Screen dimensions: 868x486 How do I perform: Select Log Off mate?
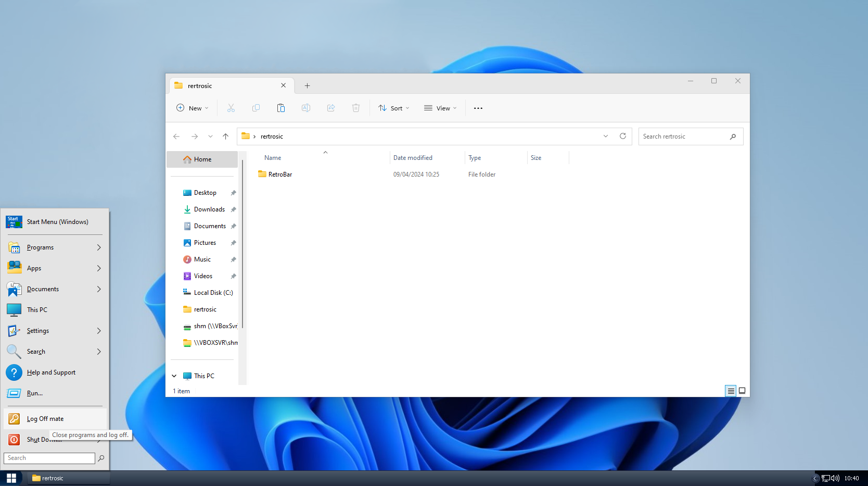point(55,419)
